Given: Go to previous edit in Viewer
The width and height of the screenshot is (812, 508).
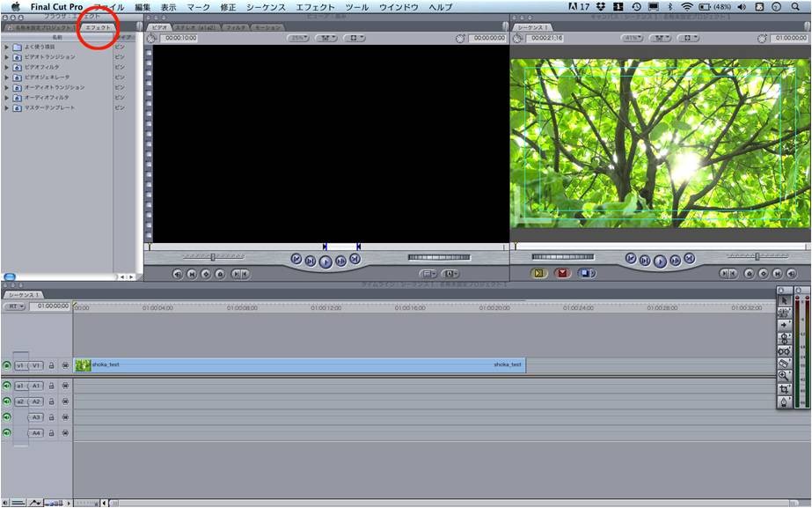Looking at the screenshot, I should click(x=296, y=259).
